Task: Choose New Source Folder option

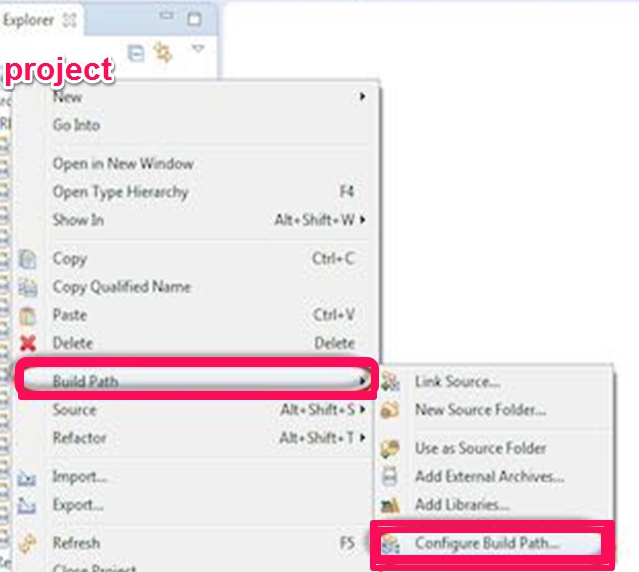Action: click(x=480, y=409)
